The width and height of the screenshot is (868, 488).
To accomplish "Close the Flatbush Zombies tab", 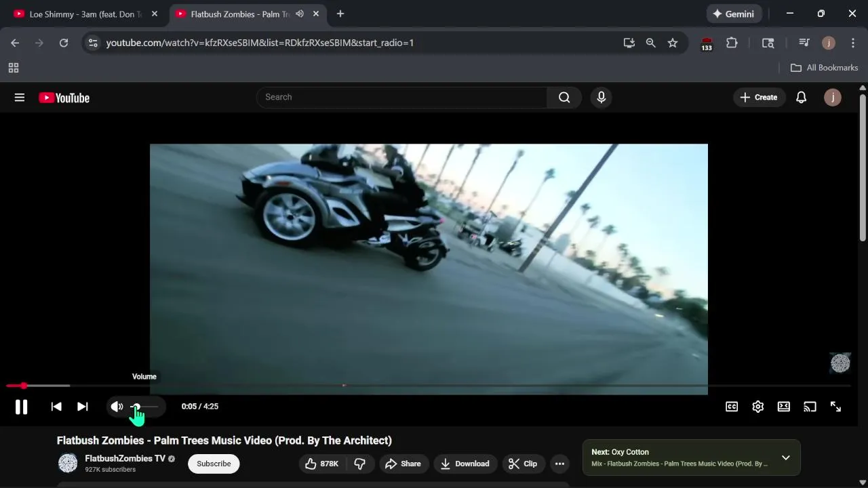I will tap(316, 14).
